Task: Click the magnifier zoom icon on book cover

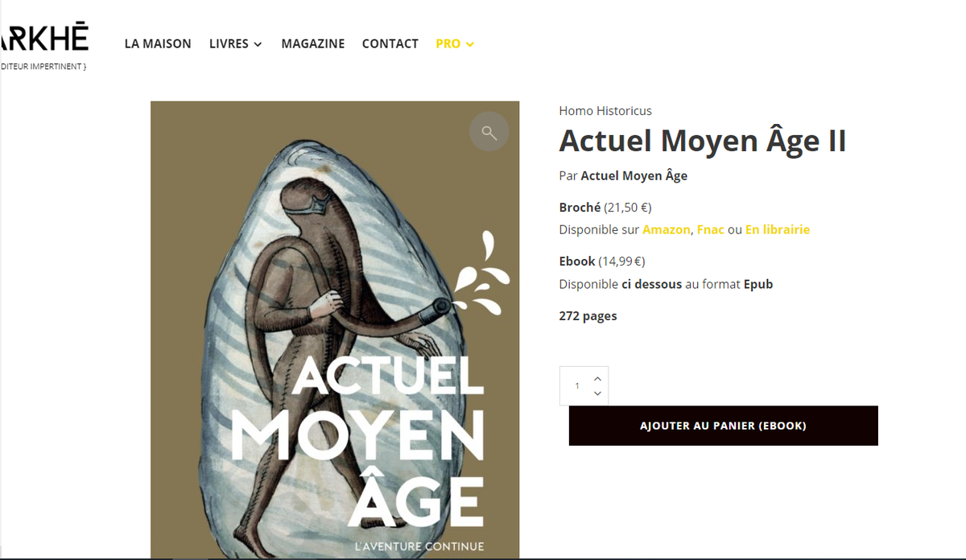Action: click(x=489, y=132)
